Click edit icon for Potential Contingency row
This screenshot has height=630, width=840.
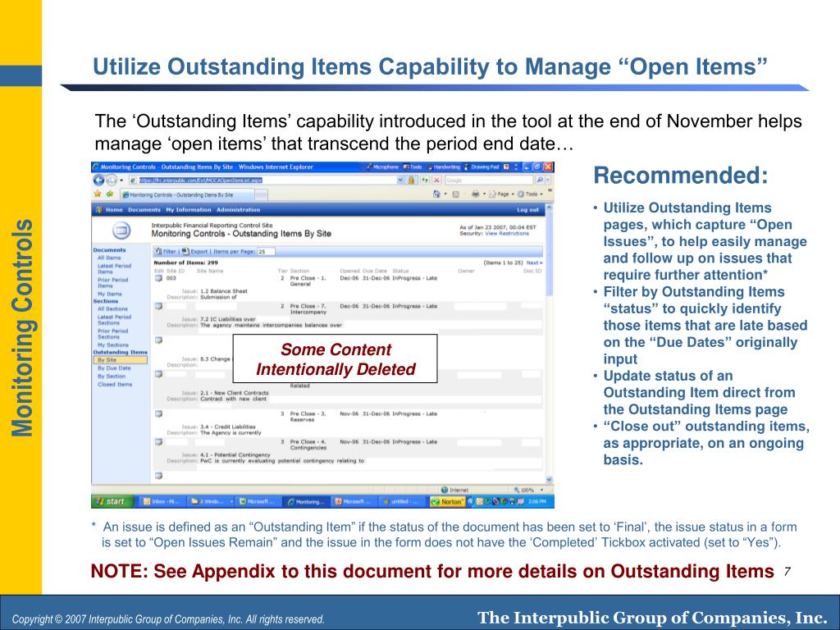click(x=158, y=442)
